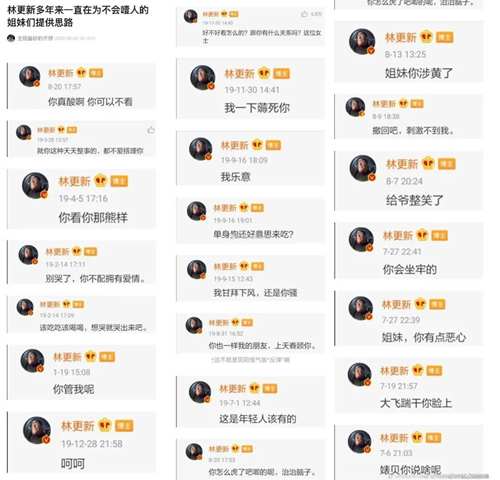
Task: Open the avatar beside 你会坐牢的 comment
Action: coord(361,239)
